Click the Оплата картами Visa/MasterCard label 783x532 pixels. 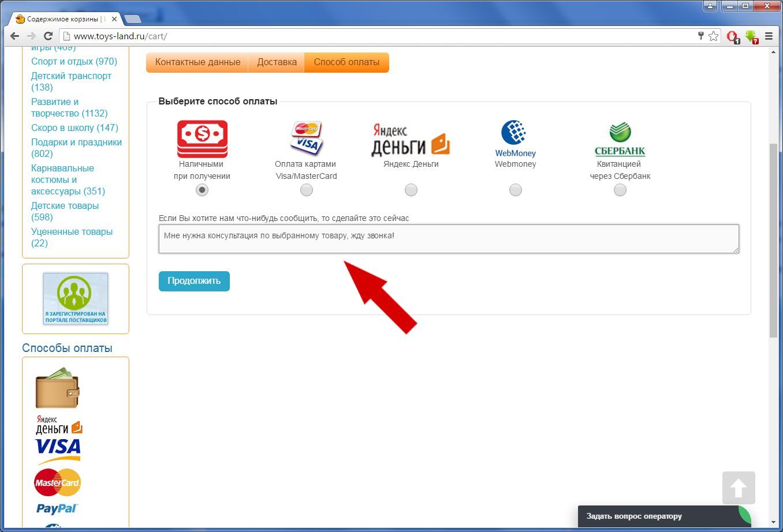(306, 170)
